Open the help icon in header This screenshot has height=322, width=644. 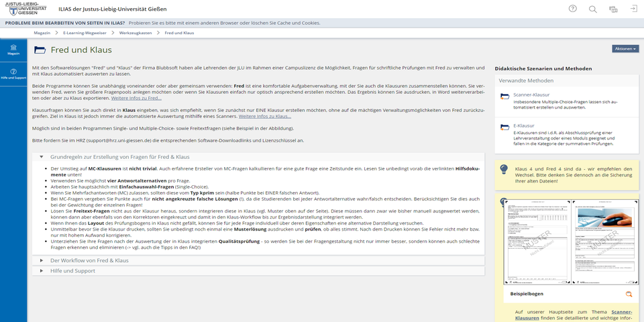[572, 9]
